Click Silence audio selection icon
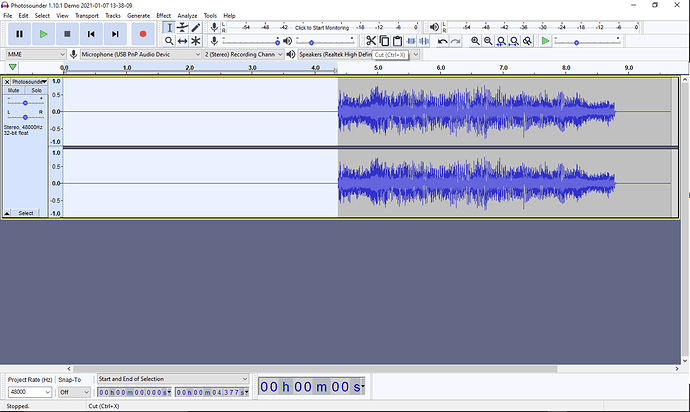This screenshot has width=690, height=412. (424, 41)
